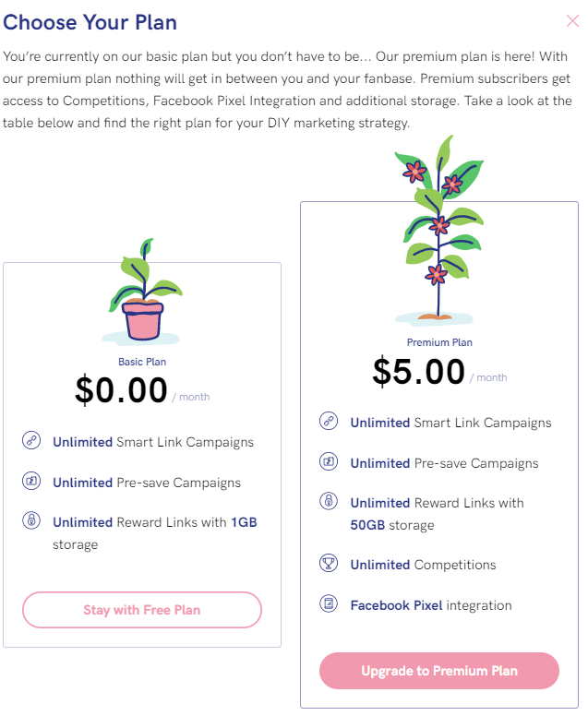Select the Basic Plan title text
The width and height of the screenshot is (588, 716).
(x=142, y=362)
